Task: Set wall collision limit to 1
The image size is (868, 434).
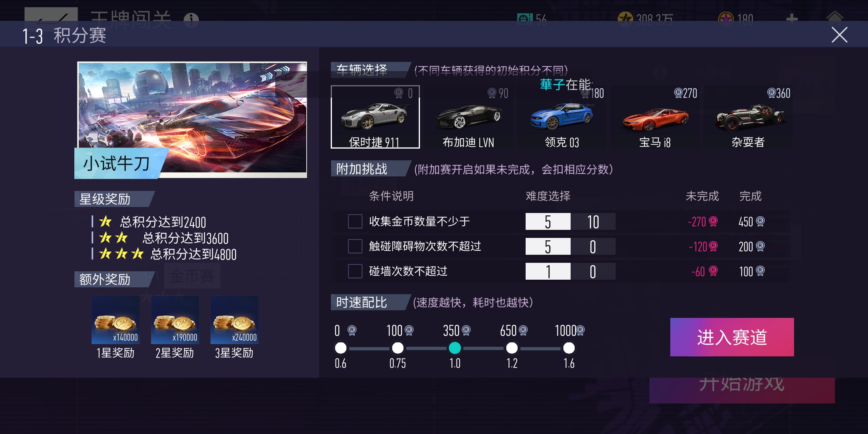Action: 548,271
